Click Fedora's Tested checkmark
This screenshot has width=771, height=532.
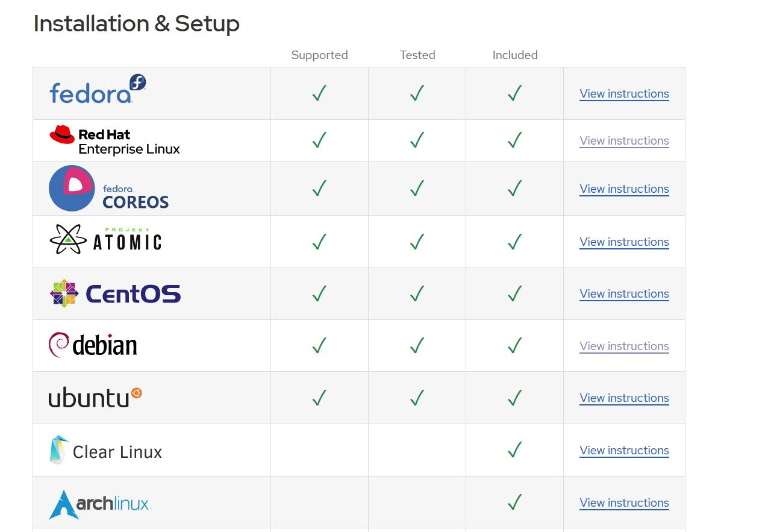(417, 93)
